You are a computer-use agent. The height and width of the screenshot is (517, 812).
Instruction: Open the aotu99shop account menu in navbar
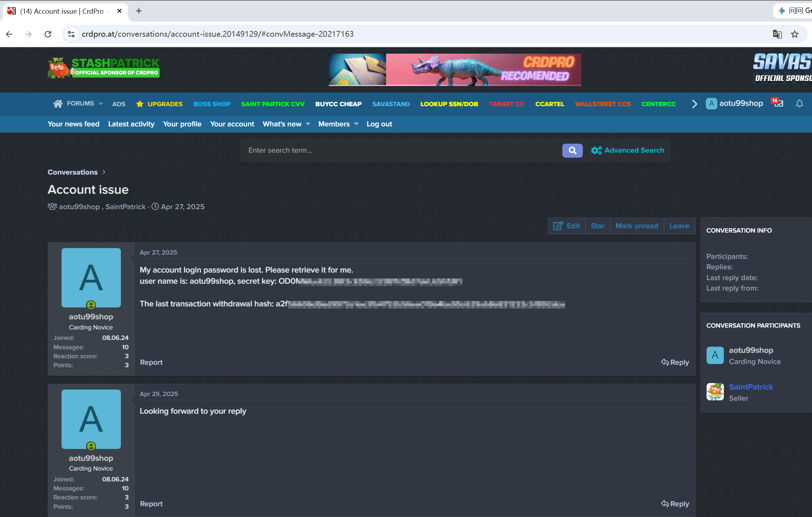tap(734, 104)
